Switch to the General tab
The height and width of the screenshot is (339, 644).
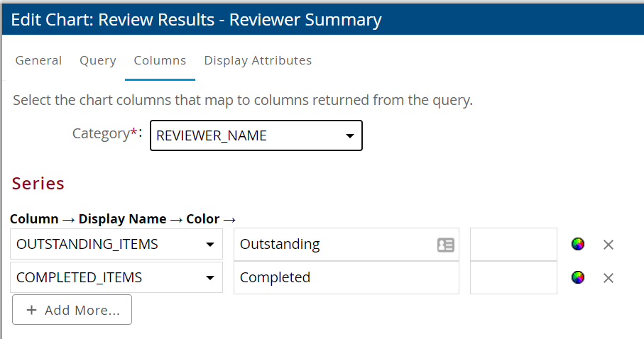click(38, 61)
